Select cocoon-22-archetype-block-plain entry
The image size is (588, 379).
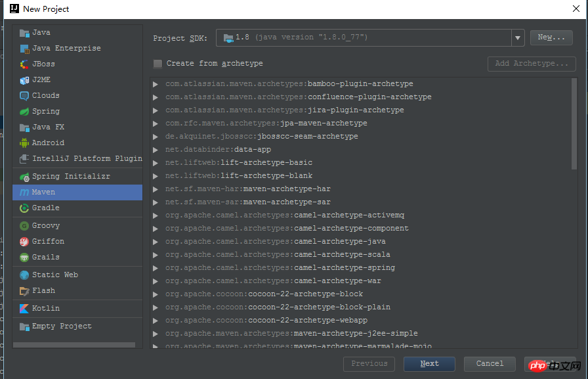click(278, 307)
